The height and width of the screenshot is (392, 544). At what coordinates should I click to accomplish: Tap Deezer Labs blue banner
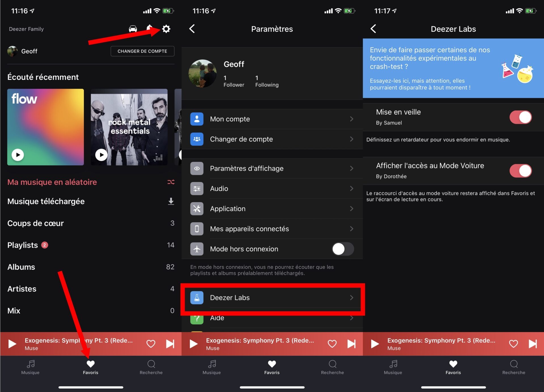(453, 68)
